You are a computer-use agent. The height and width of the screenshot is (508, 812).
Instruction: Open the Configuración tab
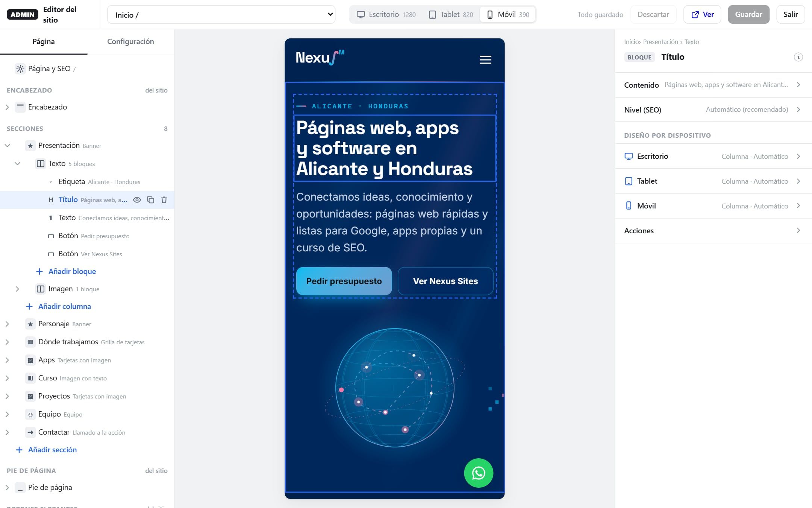[x=130, y=42]
